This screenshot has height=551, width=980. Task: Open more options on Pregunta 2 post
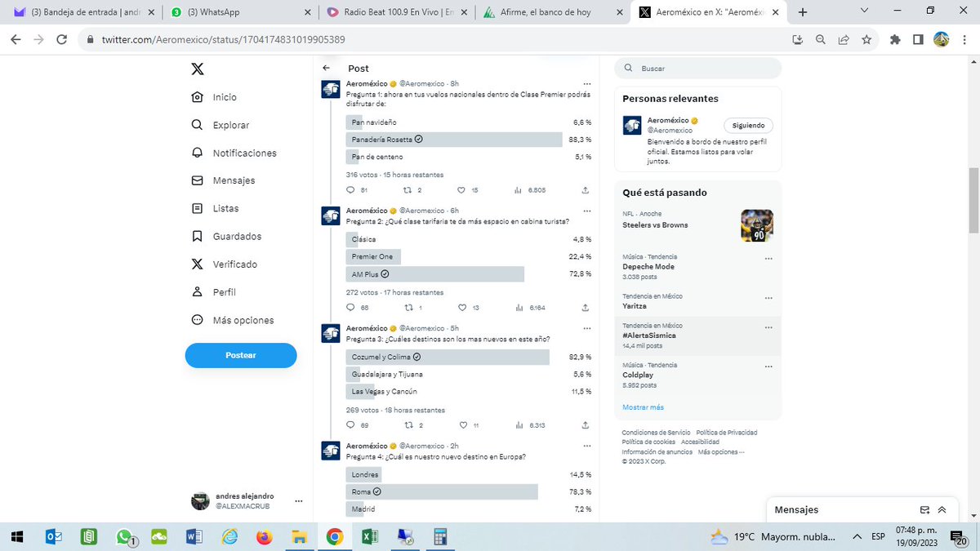(586, 211)
